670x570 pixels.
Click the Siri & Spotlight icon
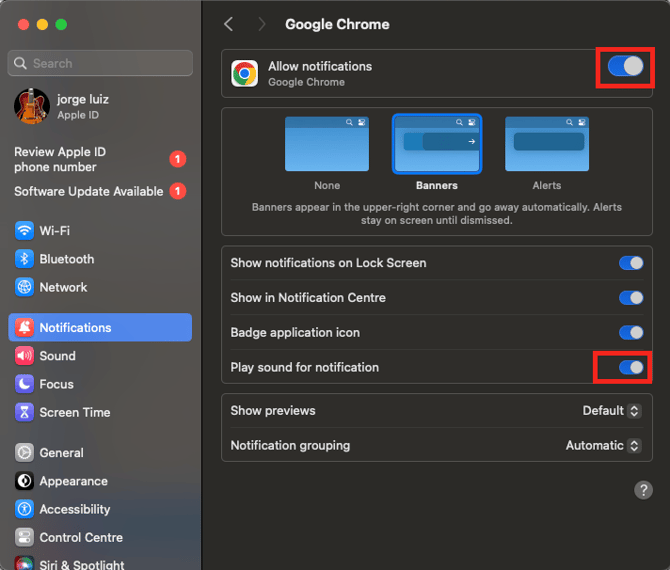coord(24,563)
